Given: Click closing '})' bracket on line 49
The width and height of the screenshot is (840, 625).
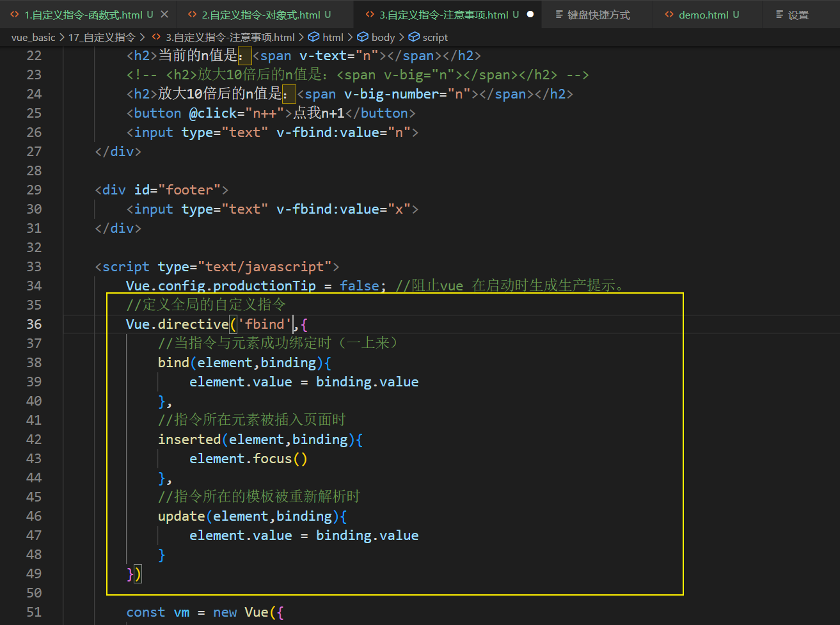Looking at the screenshot, I should pos(134,574).
